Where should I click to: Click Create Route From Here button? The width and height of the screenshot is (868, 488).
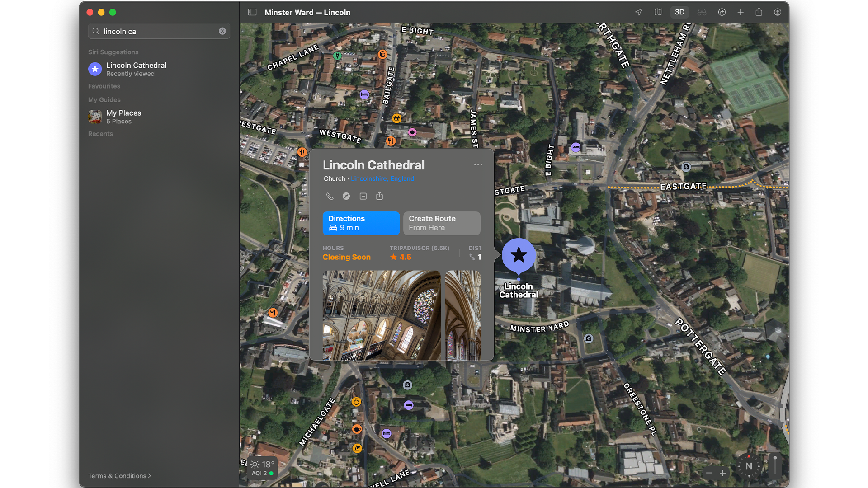441,223
